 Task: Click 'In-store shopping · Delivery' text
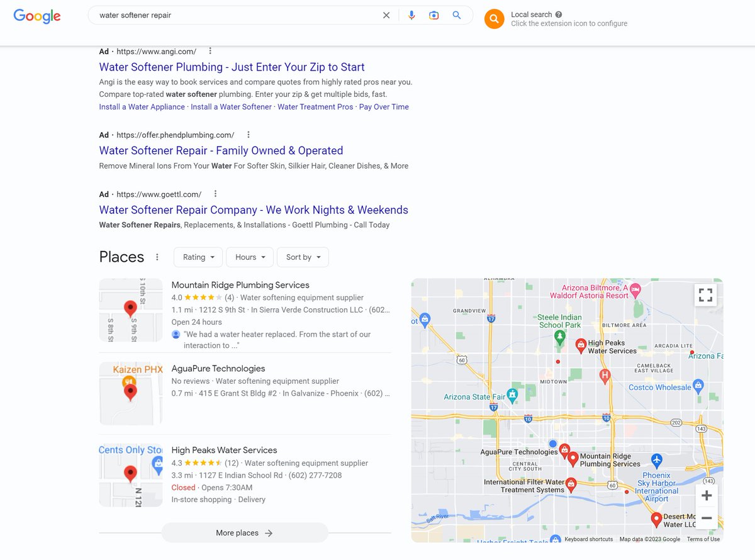click(218, 500)
